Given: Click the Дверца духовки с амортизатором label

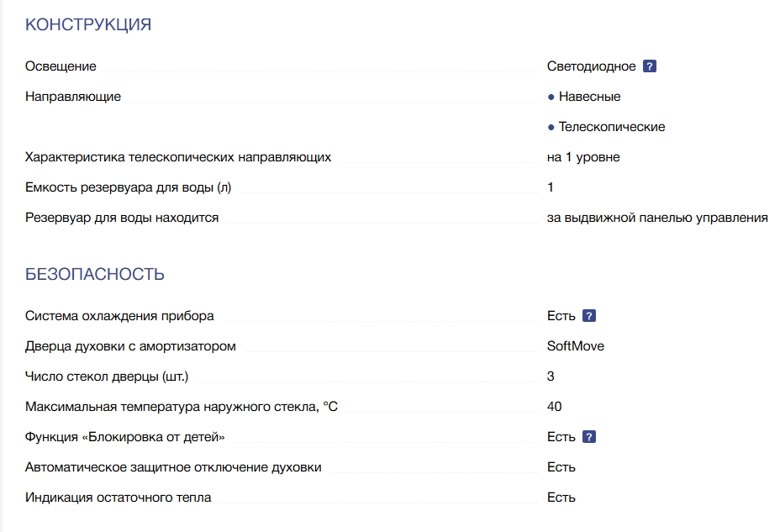Looking at the screenshot, I should point(130,346).
